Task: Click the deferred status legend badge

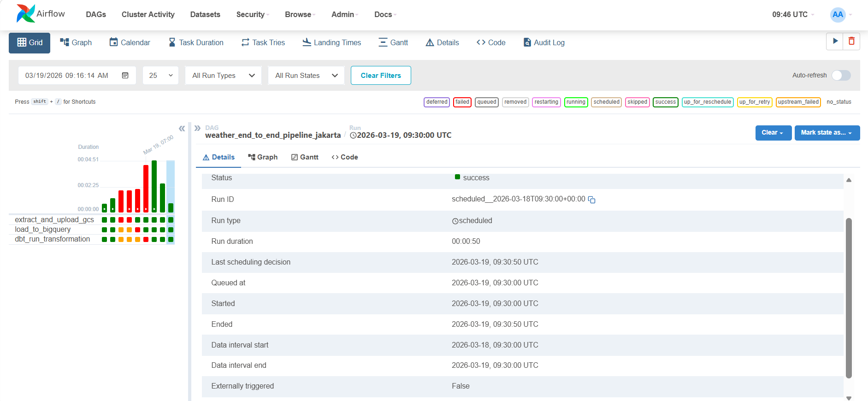Action: [x=437, y=102]
